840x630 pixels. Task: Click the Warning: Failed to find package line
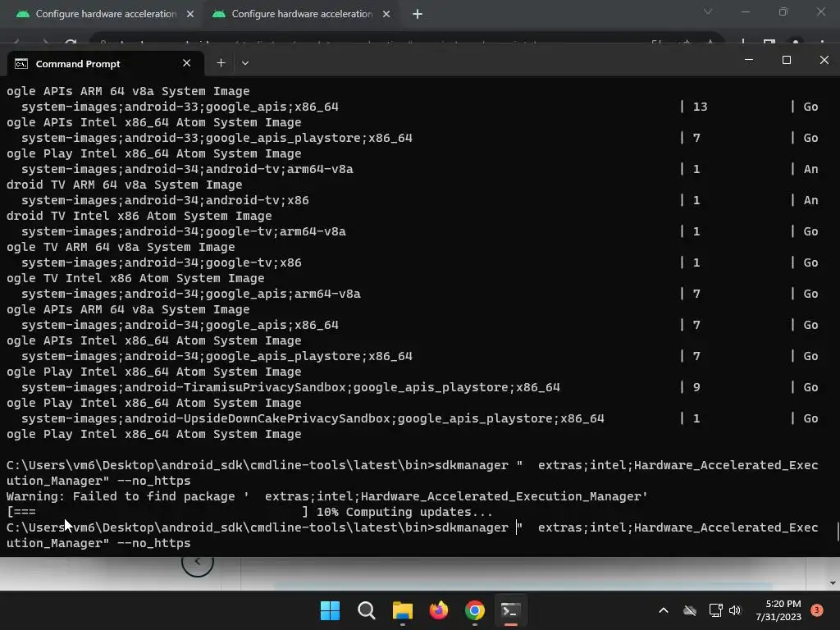[326, 496]
